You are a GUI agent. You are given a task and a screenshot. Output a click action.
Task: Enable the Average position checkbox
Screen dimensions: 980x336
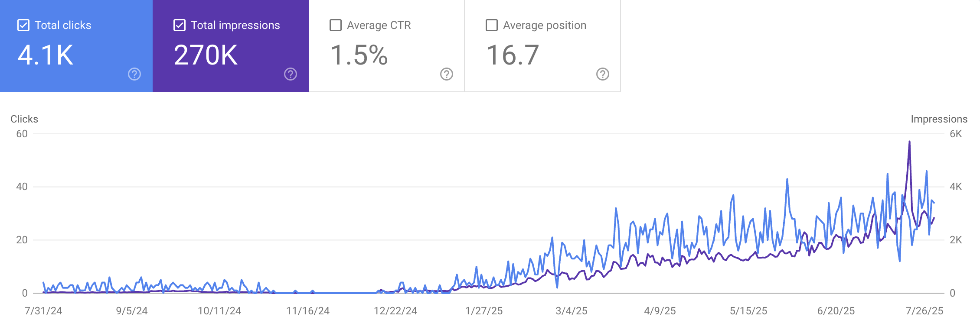(x=492, y=25)
